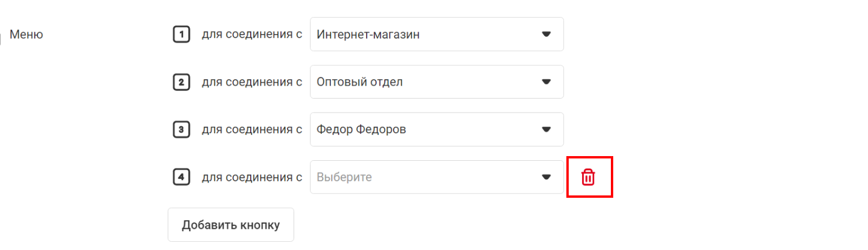868x250 pixels.
Task: Click the number 2 key badge
Action: [x=182, y=82]
